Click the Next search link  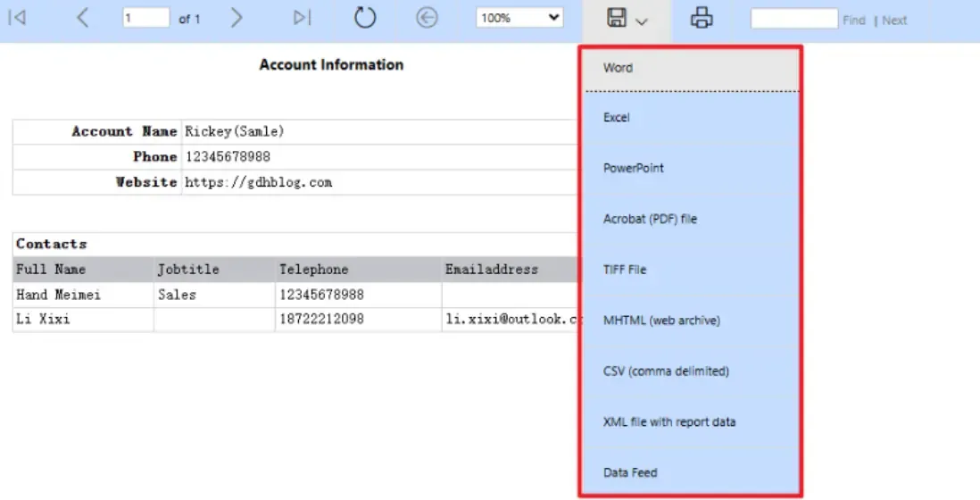pos(894,21)
